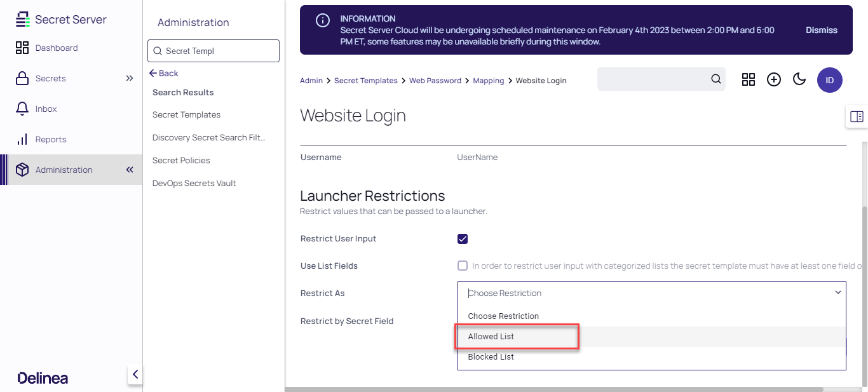Select Blocked List option
Image resolution: width=868 pixels, height=392 pixels.
[491, 357]
